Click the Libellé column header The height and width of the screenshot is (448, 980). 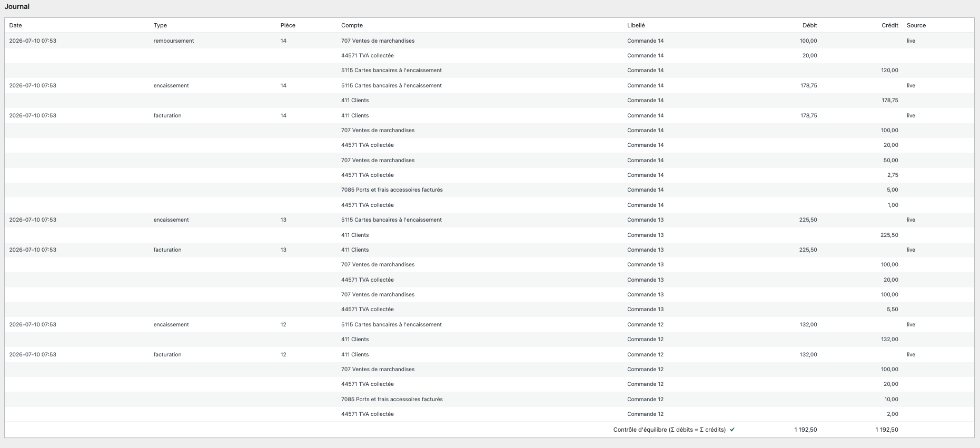click(x=636, y=25)
